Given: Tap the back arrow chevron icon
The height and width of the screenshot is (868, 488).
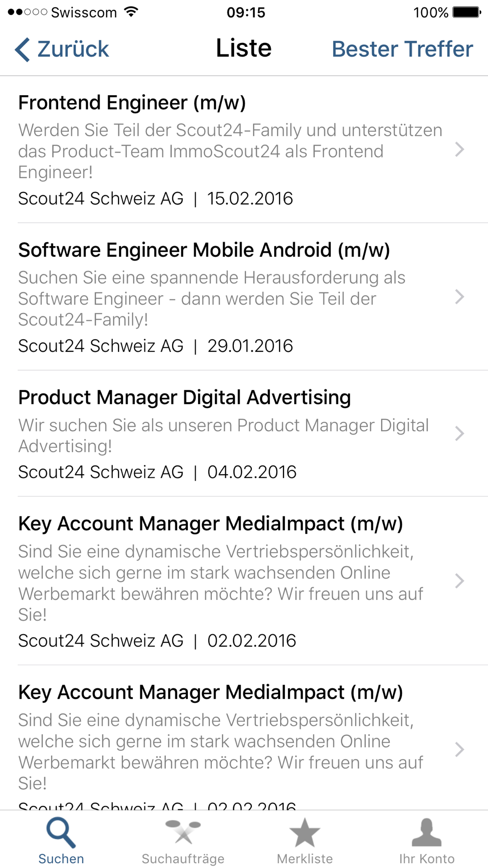Looking at the screenshot, I should (22, 50).
